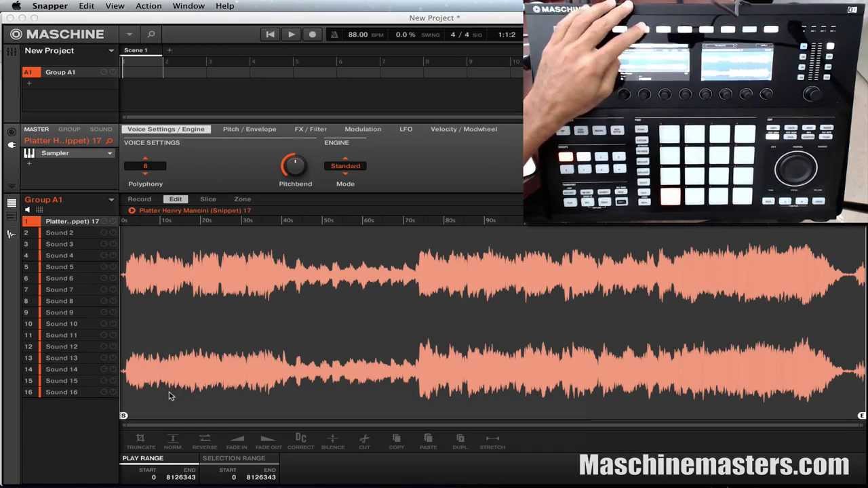868x488 pixels.
Task: Click the speaker icon under Group A1
Action: (x=28, y=210)
